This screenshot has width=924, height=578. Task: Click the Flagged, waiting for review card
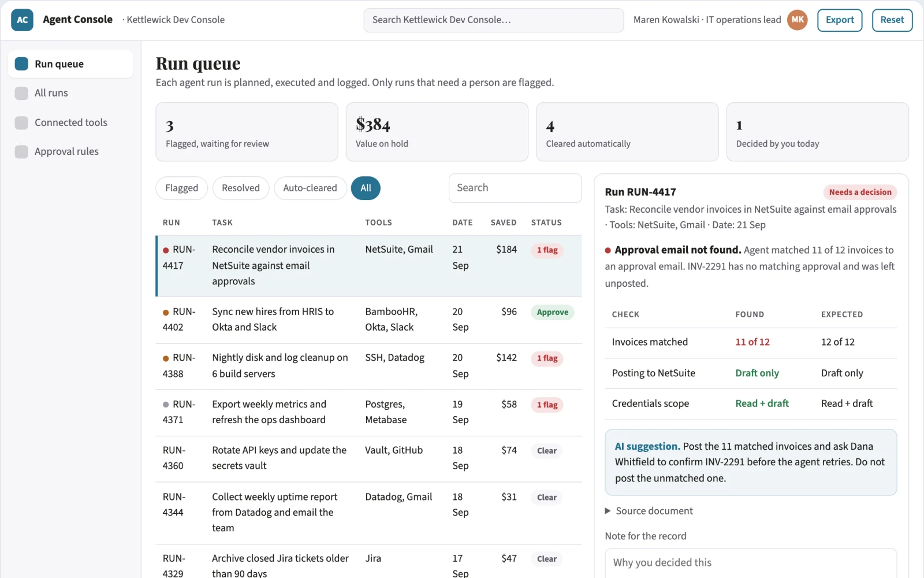247,132
